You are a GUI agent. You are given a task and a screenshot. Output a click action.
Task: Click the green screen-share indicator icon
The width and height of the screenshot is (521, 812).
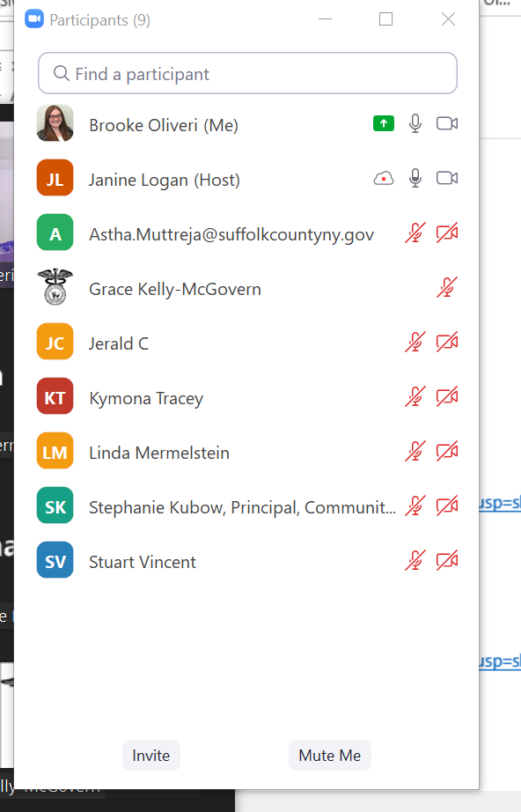[x=384, y=124]
